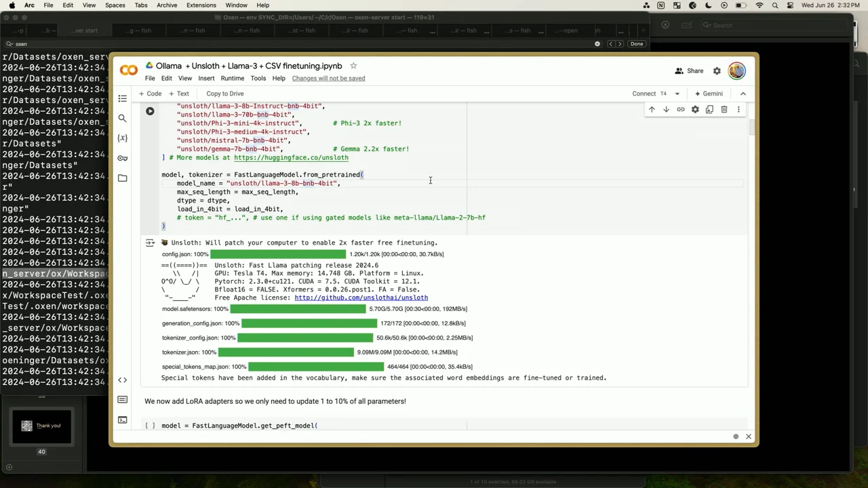The image size is (868, 488).
Task: Open the Colab Help menu
Action: click(x=279, y=78)
